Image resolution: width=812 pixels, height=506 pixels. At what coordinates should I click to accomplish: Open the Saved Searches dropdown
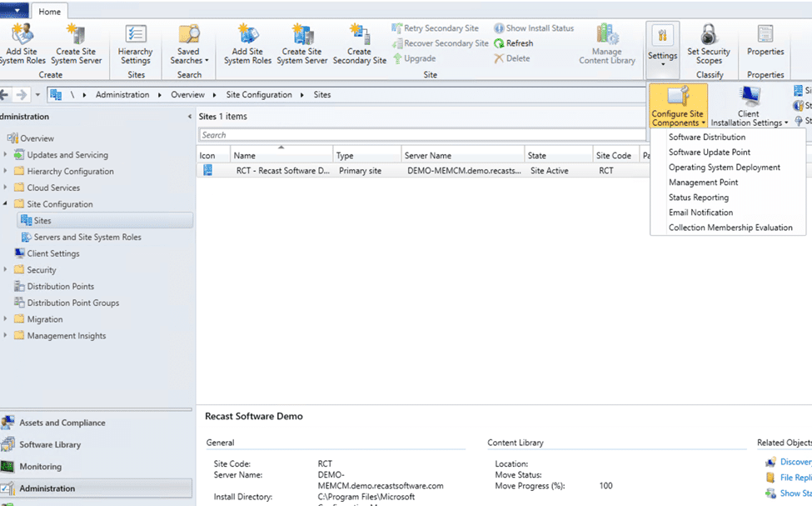[x=188, y=42]
